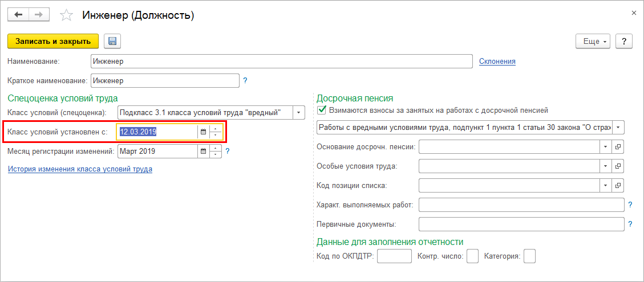The height and width of the screenshot is (282, 644).
Task: Open the history of class conditions link
Action: [80, 169]
